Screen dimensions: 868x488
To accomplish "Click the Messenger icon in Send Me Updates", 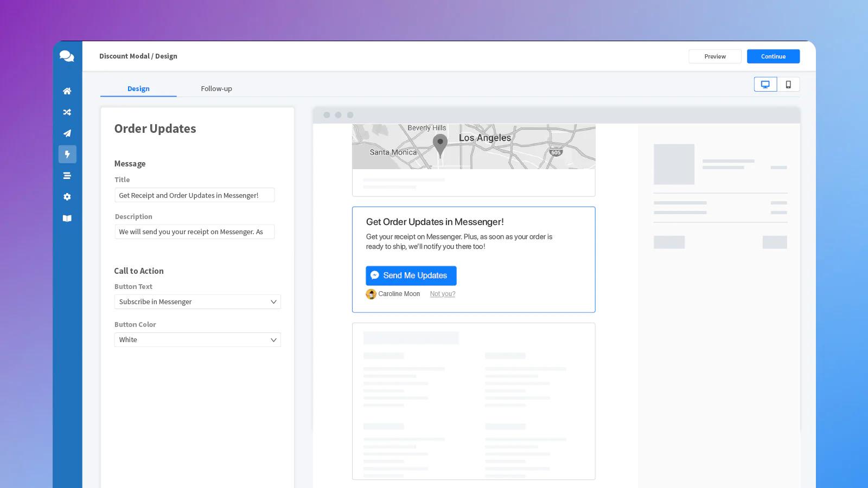I will tap(374, 275).
